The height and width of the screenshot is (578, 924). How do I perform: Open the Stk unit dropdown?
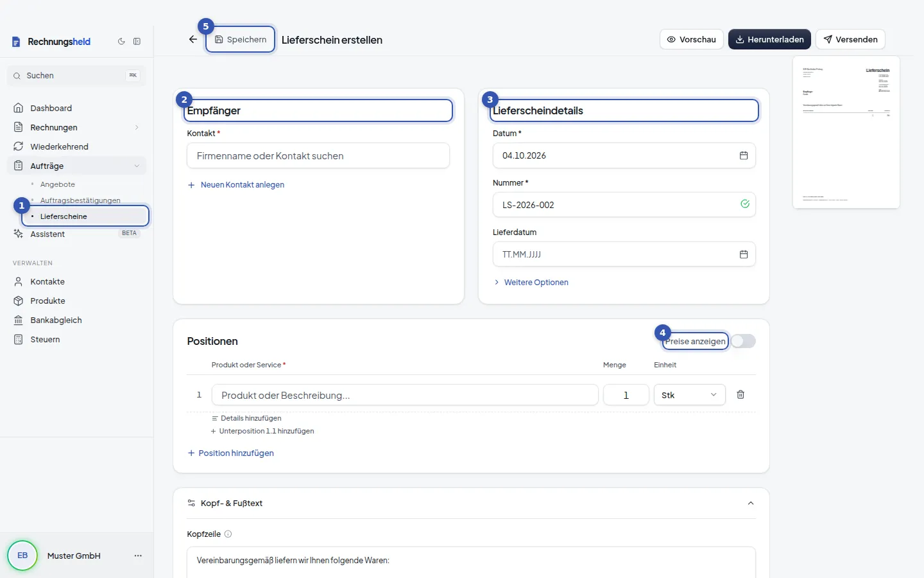689,395
